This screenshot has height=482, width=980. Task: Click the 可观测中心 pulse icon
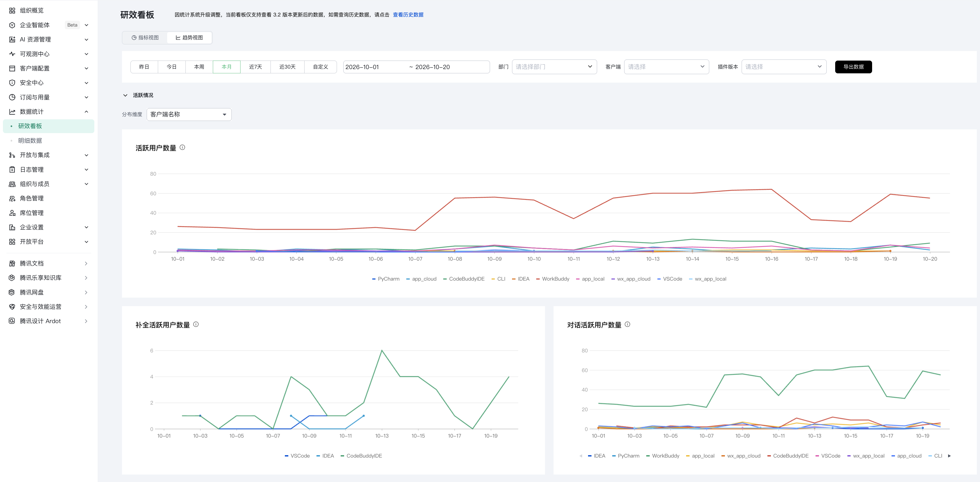[12, 54]
